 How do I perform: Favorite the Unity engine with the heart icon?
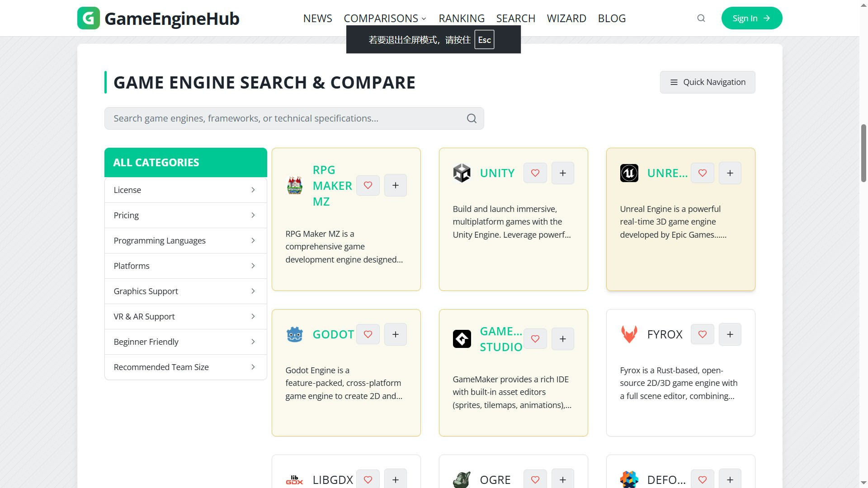click(x=535, y=173)
